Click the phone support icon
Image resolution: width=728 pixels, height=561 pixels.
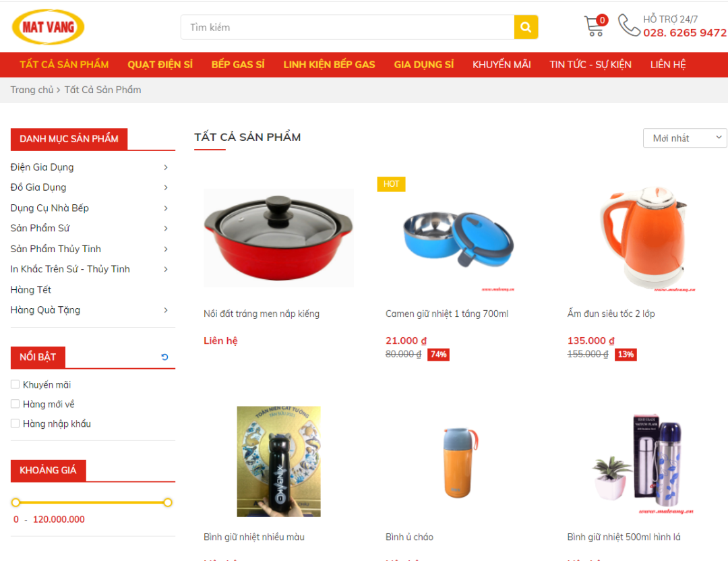coord(629,25)
